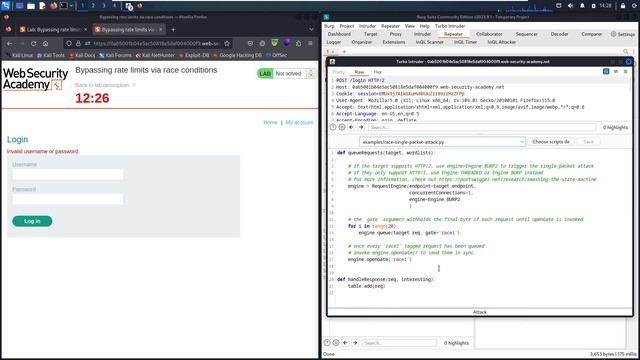Add a new Repeater tab with plus
The width and height of the screenshot is (640, 360).
(x=344, y=52)
